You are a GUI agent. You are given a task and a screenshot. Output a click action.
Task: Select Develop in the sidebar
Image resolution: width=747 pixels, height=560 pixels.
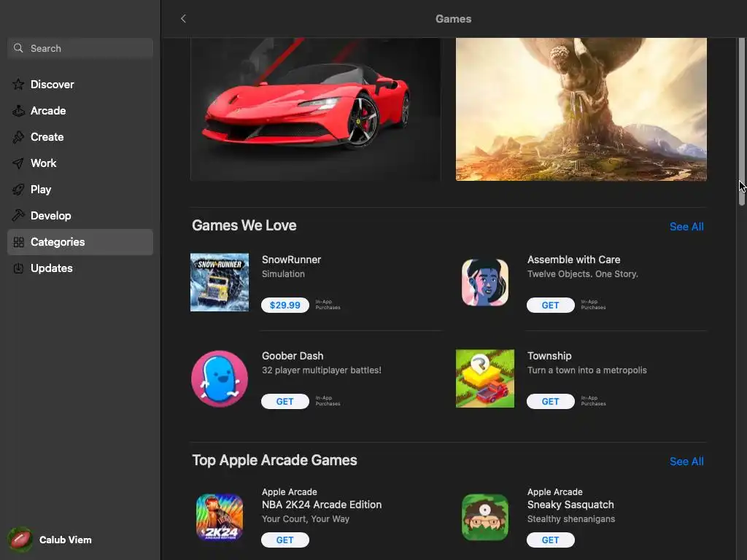pyautogui.click(x=80, y=216)
